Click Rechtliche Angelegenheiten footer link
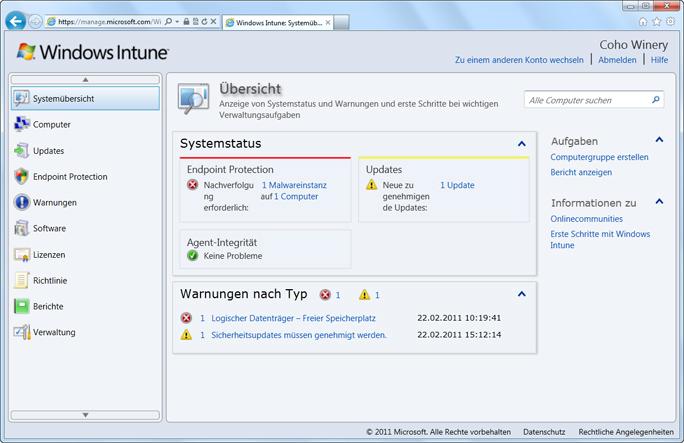The width and height of the screenshot is (684, 443). (626, 432)
